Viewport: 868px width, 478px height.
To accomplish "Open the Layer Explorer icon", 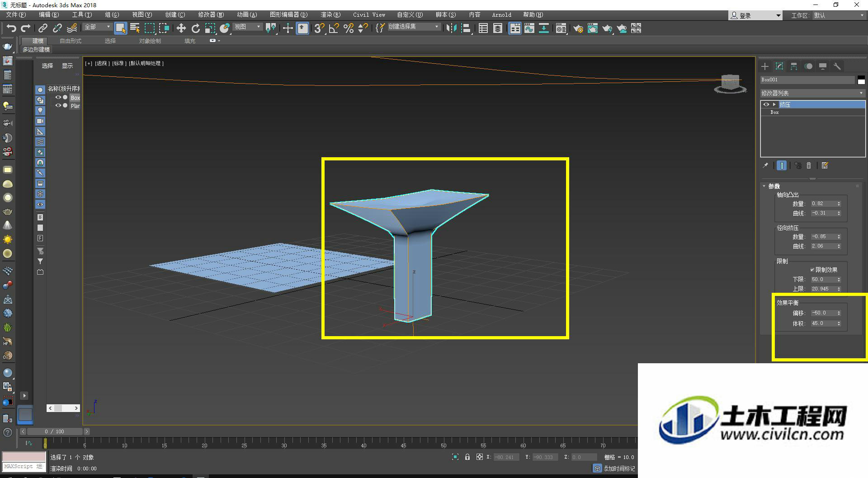I will 497,28.
